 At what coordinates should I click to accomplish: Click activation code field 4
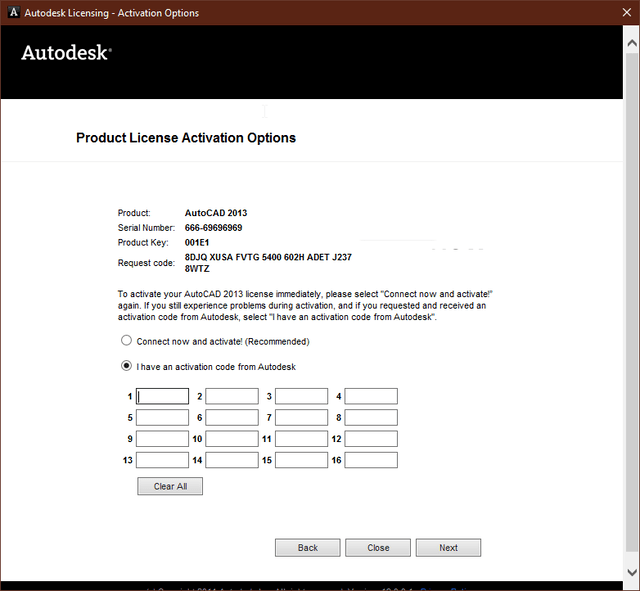[x=371, y=396]
